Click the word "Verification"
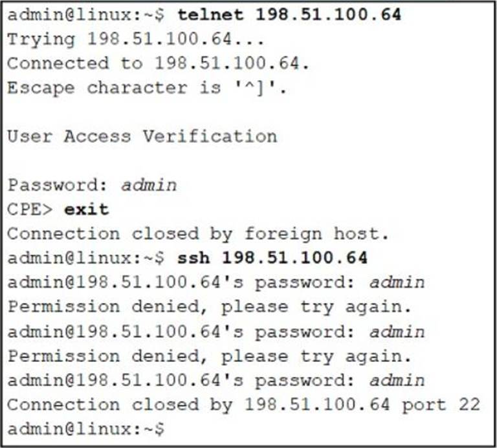The image size is (497, 448). [210, 136]
